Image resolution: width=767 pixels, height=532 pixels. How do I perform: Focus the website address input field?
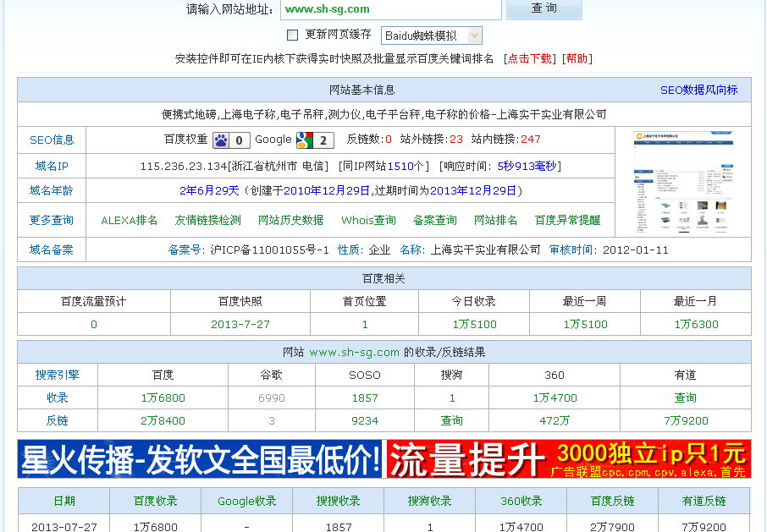[391, 9]
